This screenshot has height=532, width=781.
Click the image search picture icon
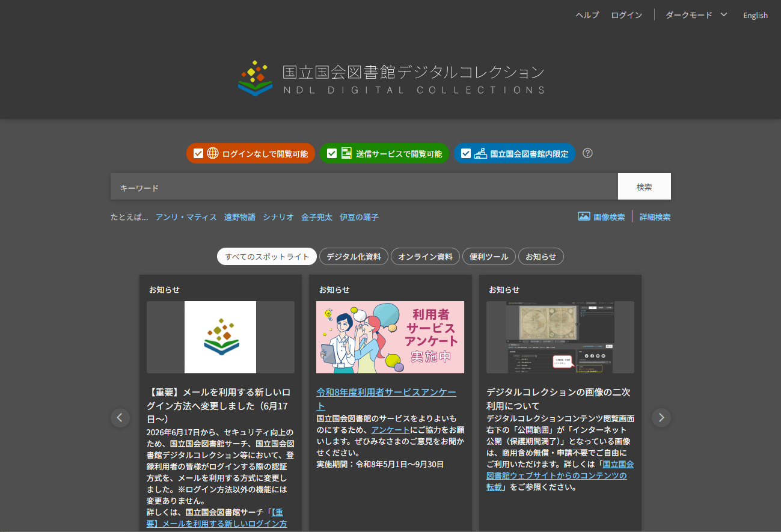pos(584,216)
